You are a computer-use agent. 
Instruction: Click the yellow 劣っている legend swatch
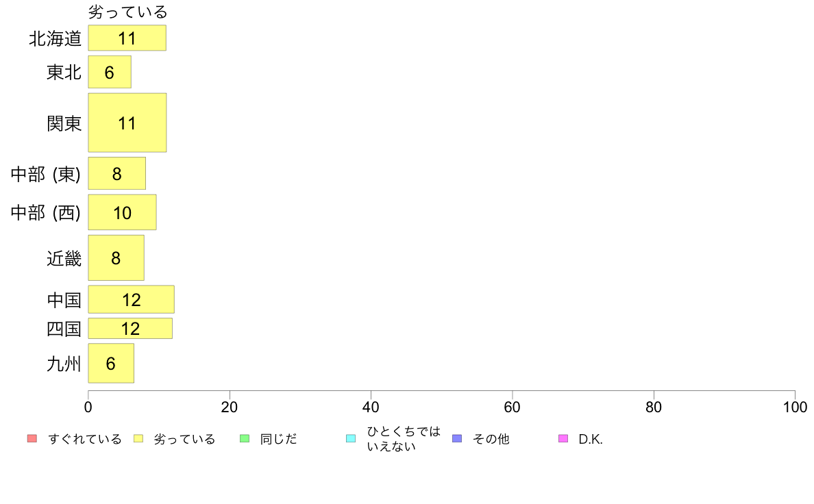pyautogui.click(x=138, y=438)
